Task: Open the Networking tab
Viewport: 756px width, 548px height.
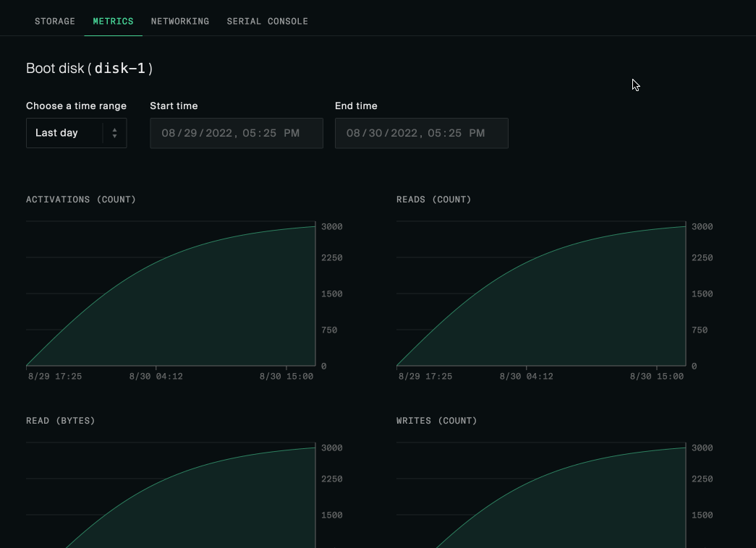Action: click(x=180, y=21)
